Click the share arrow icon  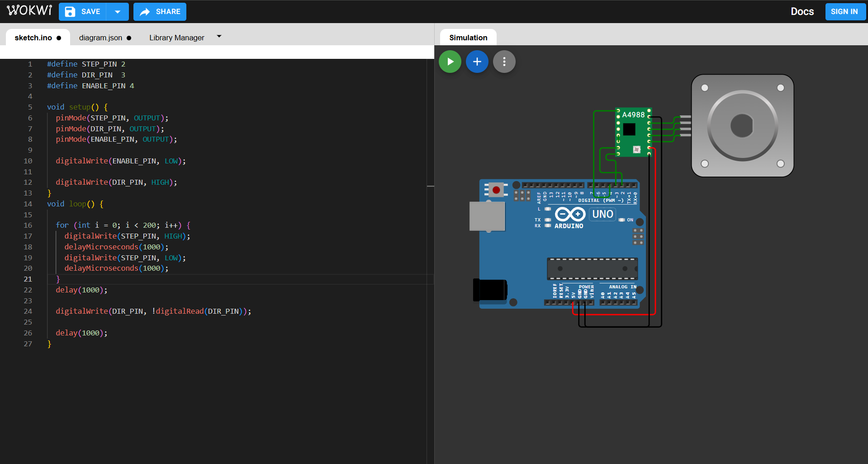(x=145, y=12)
